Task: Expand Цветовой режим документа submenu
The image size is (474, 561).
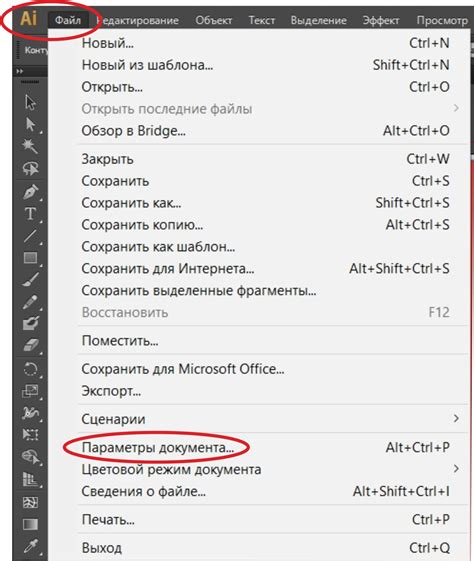Action: pos(267,469)
